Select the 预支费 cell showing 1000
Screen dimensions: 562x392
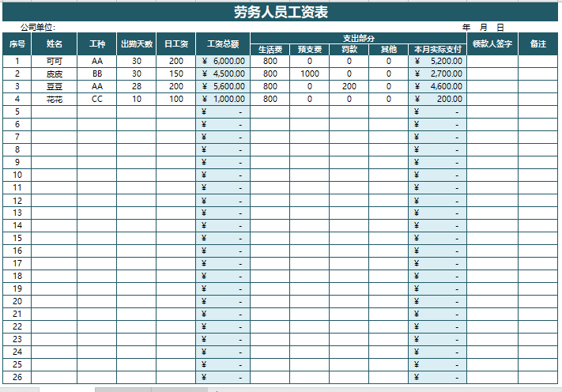309,73
